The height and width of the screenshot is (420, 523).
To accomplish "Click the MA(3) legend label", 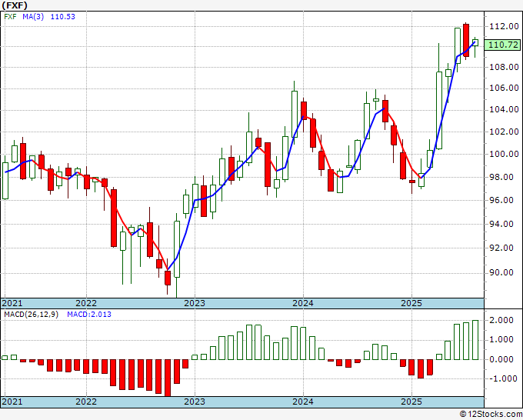I will point(33,17).
